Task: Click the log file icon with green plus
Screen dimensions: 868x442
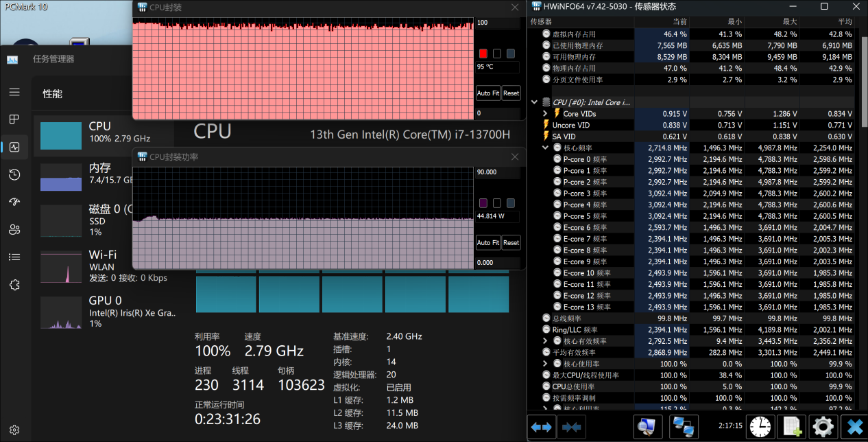Action: click(x=793, y=426)
